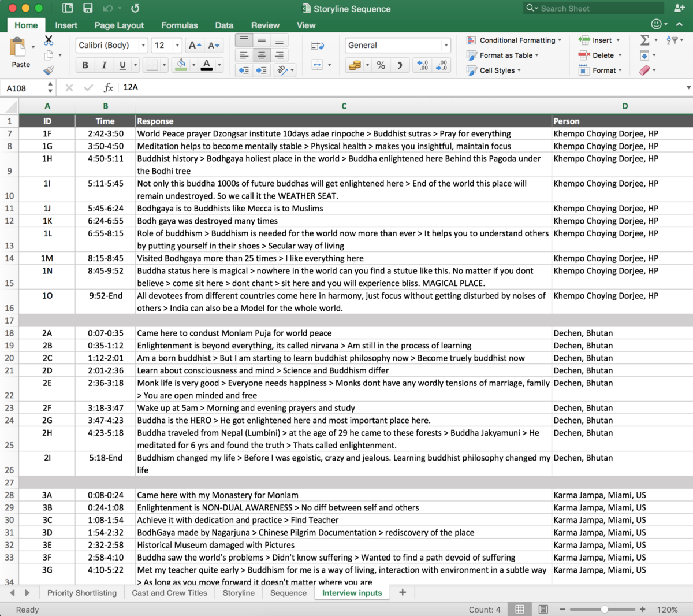Click the fill color bucket swatch

181,65
